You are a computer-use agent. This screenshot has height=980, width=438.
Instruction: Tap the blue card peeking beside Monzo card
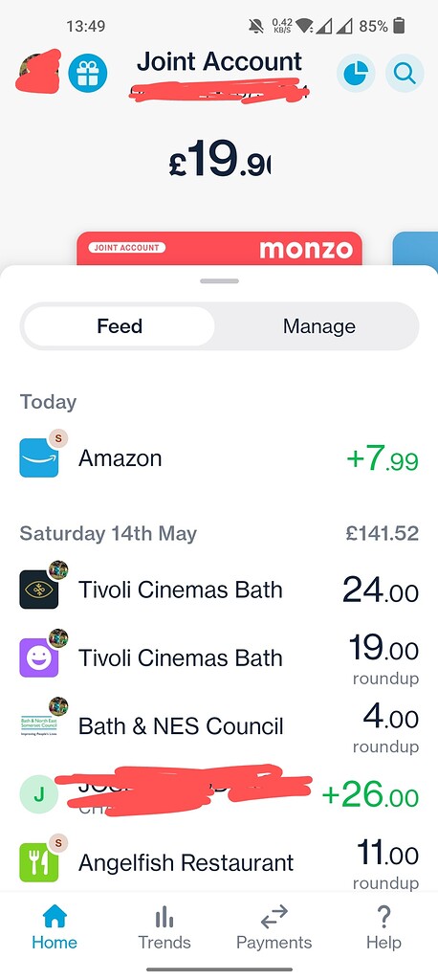415,249
